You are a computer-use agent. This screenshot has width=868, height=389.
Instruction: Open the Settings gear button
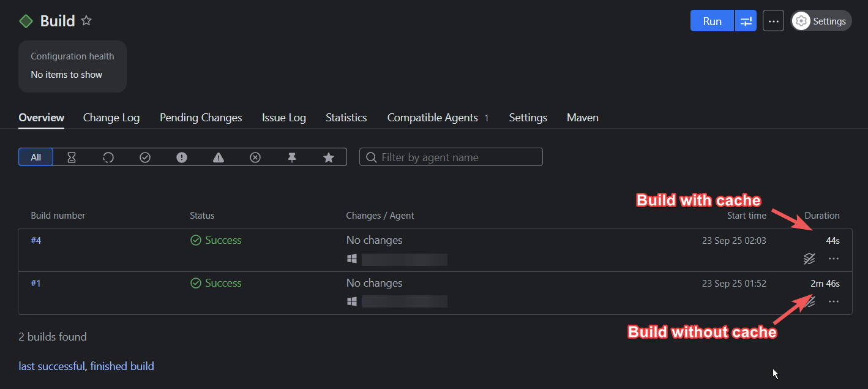(821, 21)
